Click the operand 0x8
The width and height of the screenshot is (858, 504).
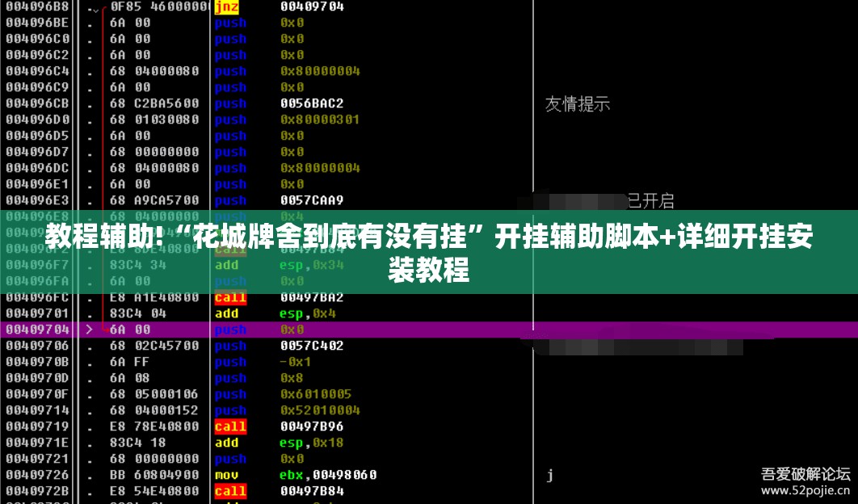click(292, 378)
